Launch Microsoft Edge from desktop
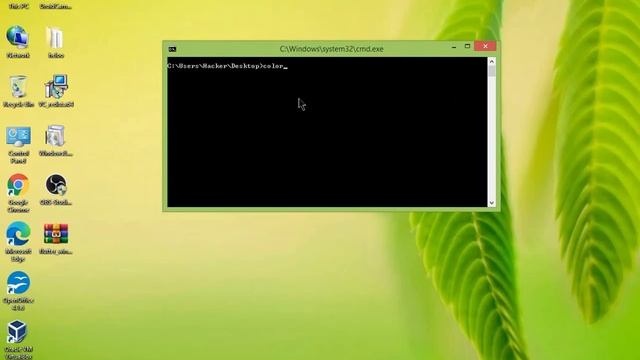 pyautogui.click(x=18, y=242)
